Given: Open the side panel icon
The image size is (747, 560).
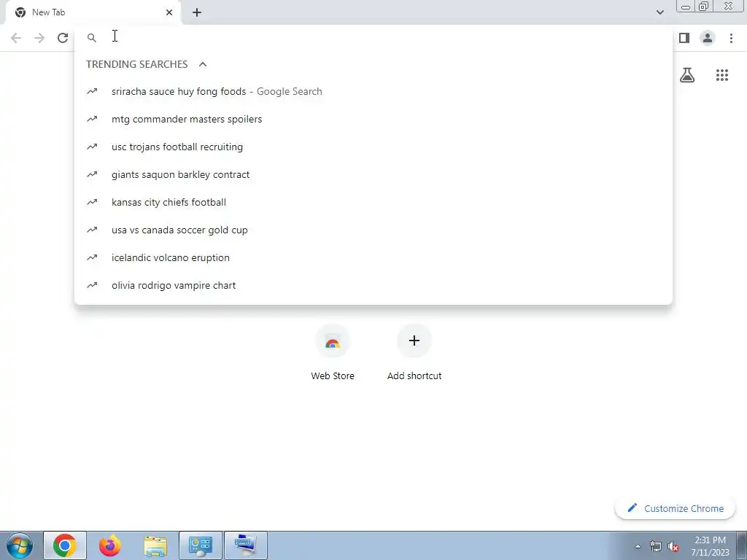Looking at the screenshot, I should pos(684,38).
